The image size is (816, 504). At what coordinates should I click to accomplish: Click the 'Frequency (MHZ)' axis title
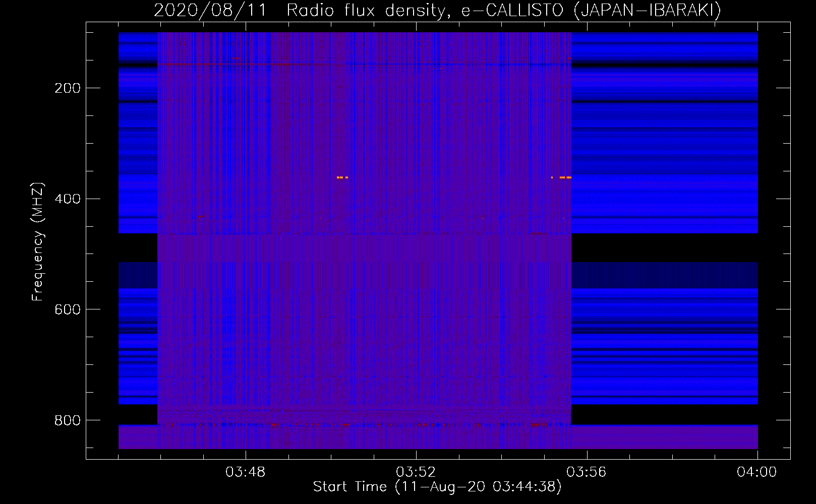click(x=38, y=241)
